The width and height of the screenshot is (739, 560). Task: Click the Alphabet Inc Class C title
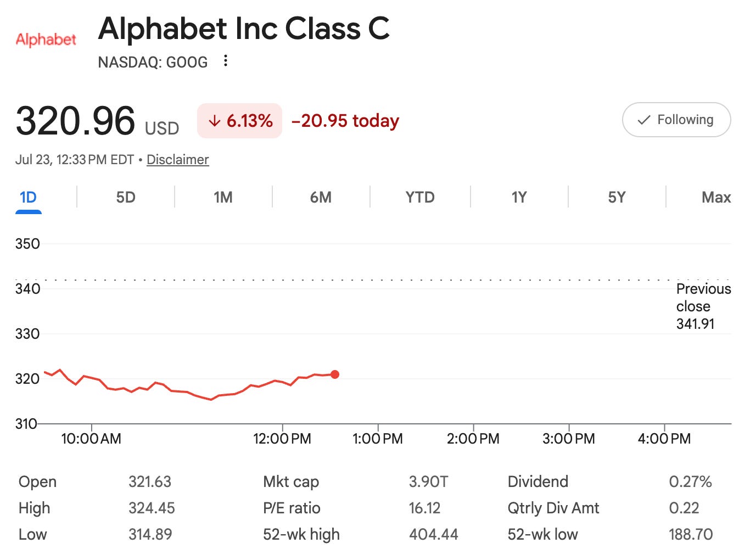tap(244, 29)
